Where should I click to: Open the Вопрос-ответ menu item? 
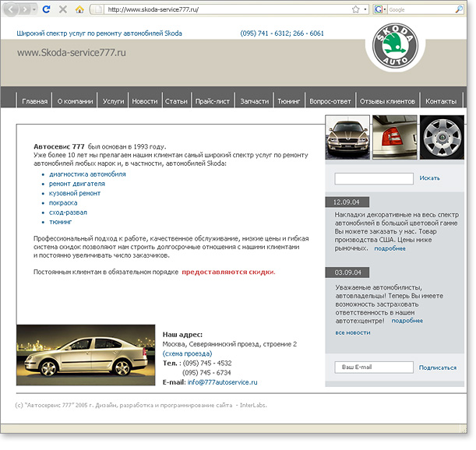click(x=330, y=101)
